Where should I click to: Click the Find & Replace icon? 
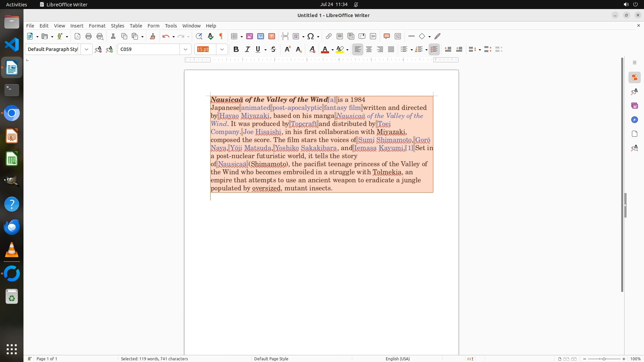click(199, 37)
